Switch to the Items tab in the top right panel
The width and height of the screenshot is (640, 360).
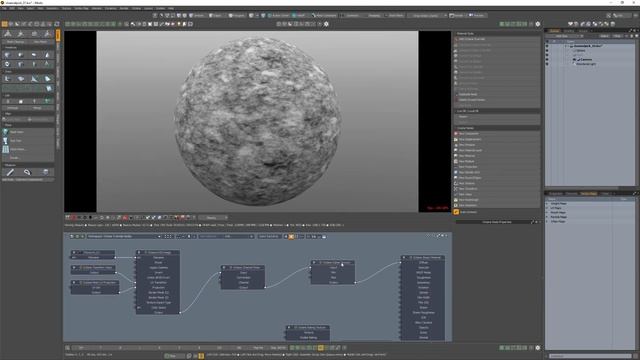[x=554, y=31]
